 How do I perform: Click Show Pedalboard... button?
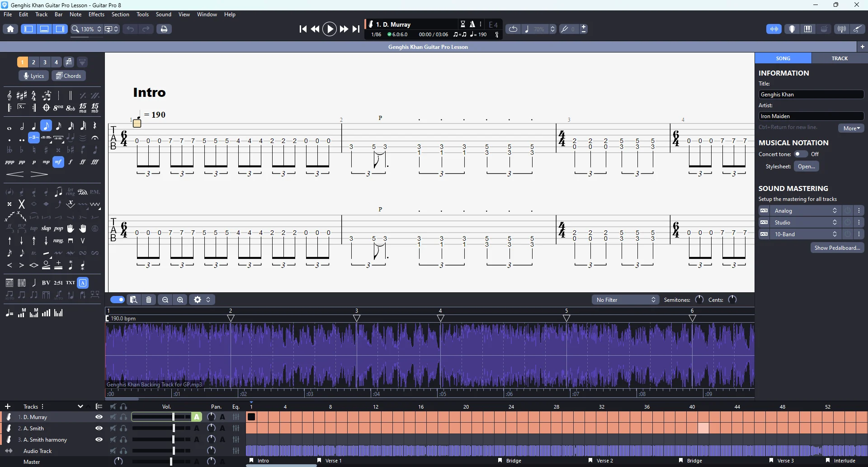[837, 248]
